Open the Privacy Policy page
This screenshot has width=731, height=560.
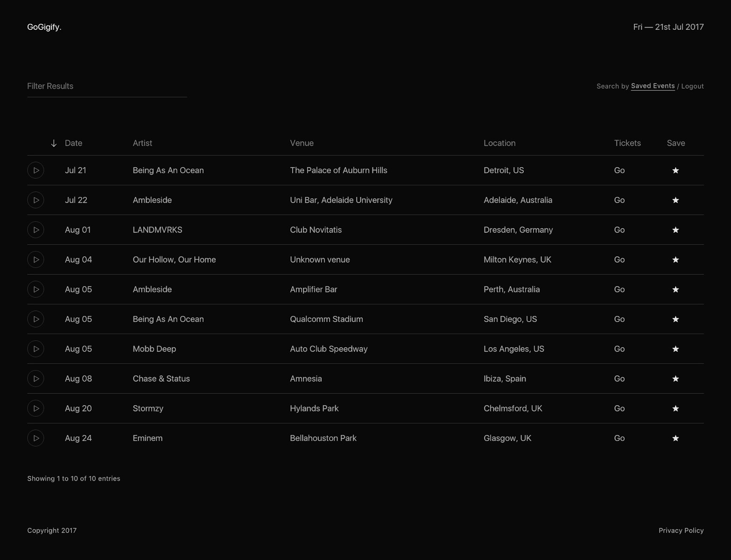click(x=681, y=531)
